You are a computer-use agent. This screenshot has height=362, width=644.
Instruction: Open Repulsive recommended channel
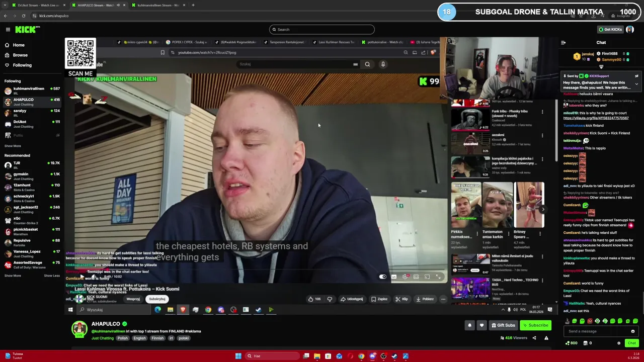tap(32, 242)
